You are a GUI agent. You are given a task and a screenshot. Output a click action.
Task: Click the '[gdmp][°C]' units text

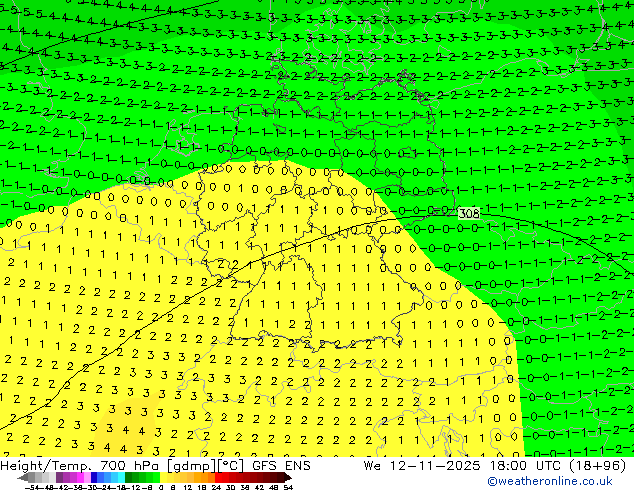(x=206, y=466)
